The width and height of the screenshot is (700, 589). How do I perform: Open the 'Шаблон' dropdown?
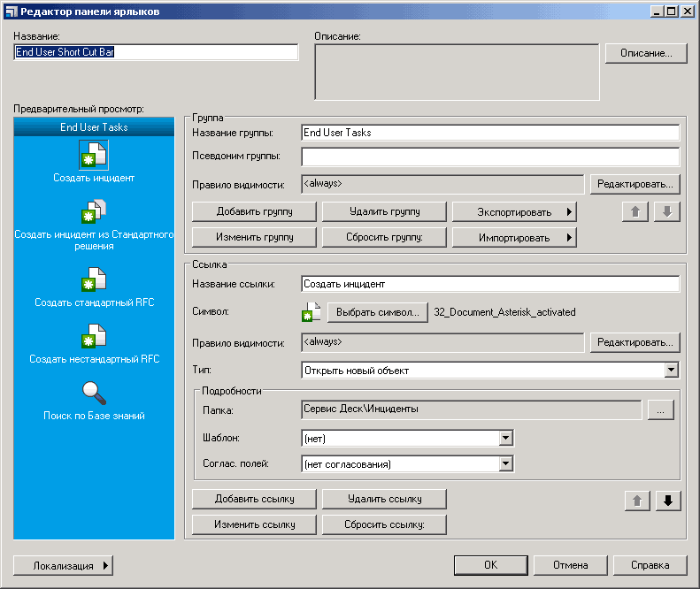coord(505,438)
